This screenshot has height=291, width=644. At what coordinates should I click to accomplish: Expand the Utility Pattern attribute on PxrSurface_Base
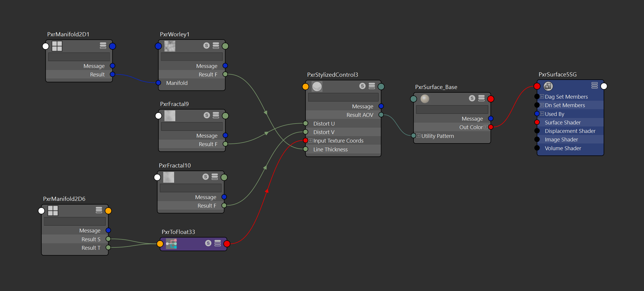[418, 136]
